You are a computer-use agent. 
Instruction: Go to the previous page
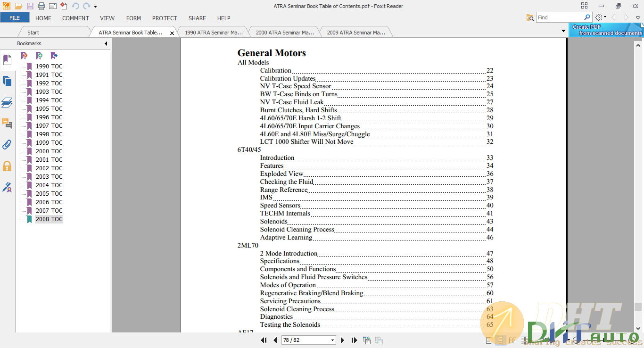(x=275, y=340)
